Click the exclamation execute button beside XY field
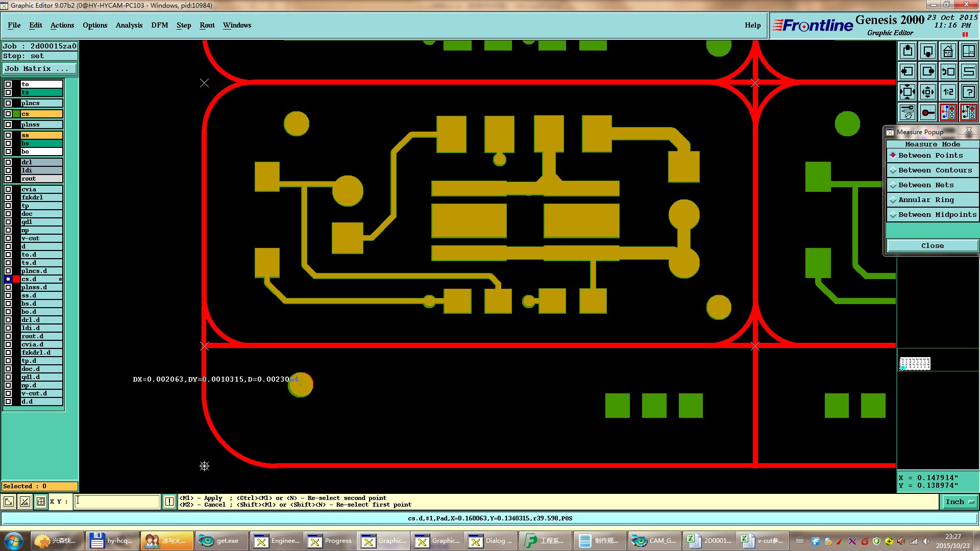 click(x=169, y=502)
